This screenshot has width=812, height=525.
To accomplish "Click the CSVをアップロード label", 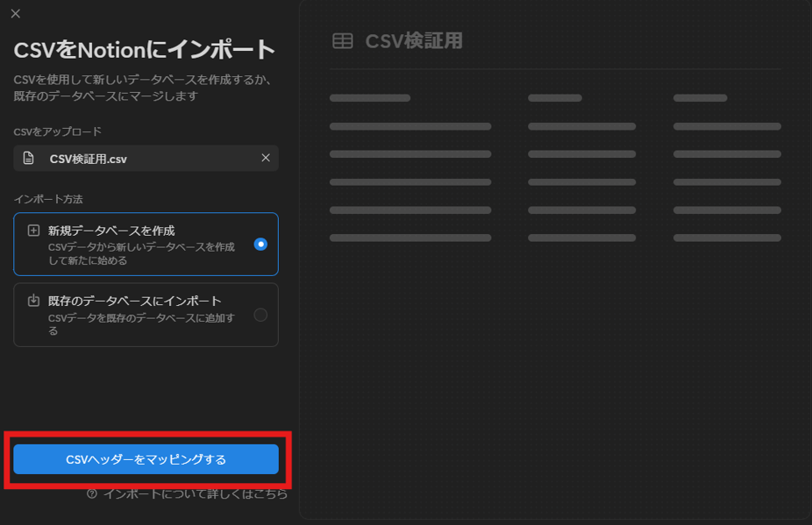I will pyautogui.click(x=58, y=131).
